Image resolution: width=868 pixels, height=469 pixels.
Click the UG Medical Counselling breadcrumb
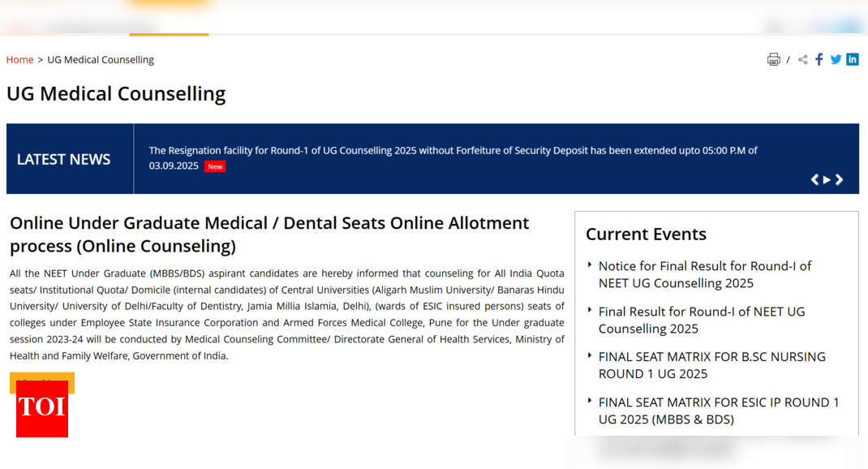click(101, 60)
